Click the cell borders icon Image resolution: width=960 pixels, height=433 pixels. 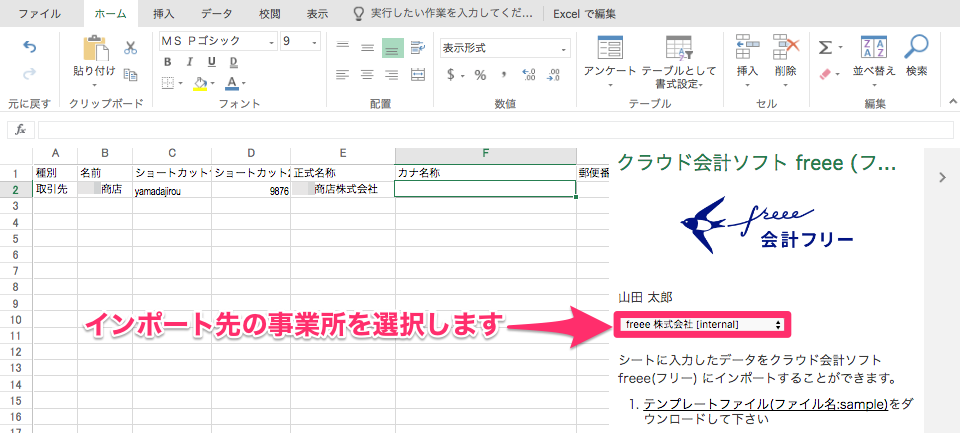click(168, 82)
